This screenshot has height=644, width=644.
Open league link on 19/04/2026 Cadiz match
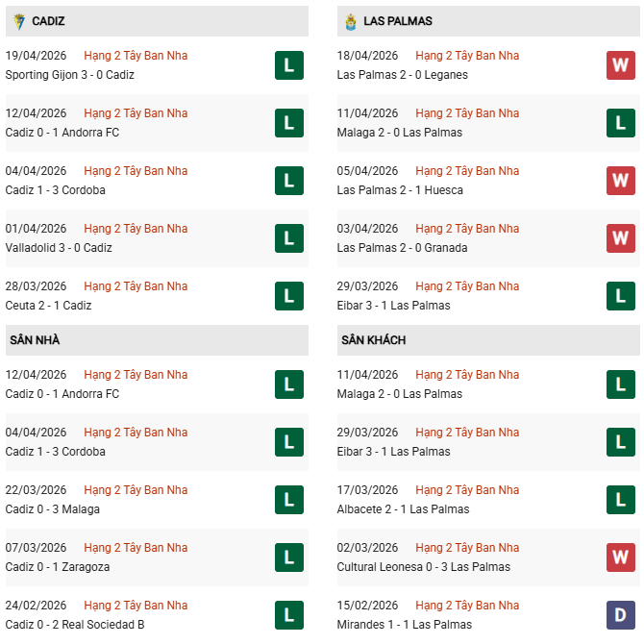click(136, 56)
